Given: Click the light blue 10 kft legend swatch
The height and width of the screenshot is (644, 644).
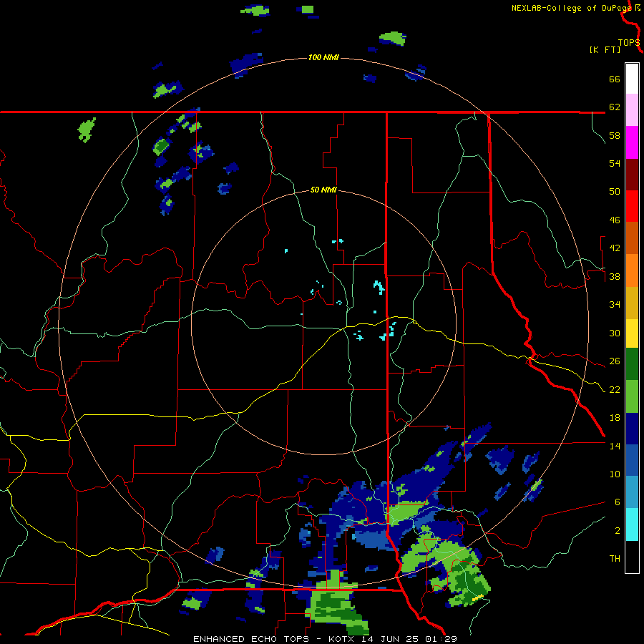Looking at the screenshot, I should pyautogui.click(x=632, y=492).
